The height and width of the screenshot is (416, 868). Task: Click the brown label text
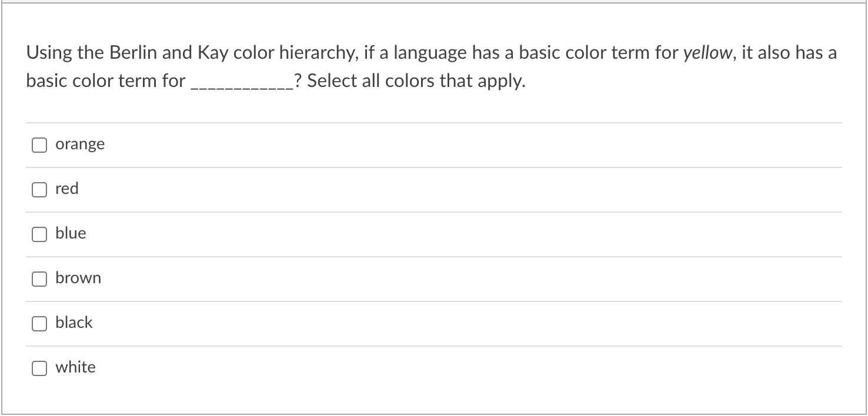coord(78,277)
